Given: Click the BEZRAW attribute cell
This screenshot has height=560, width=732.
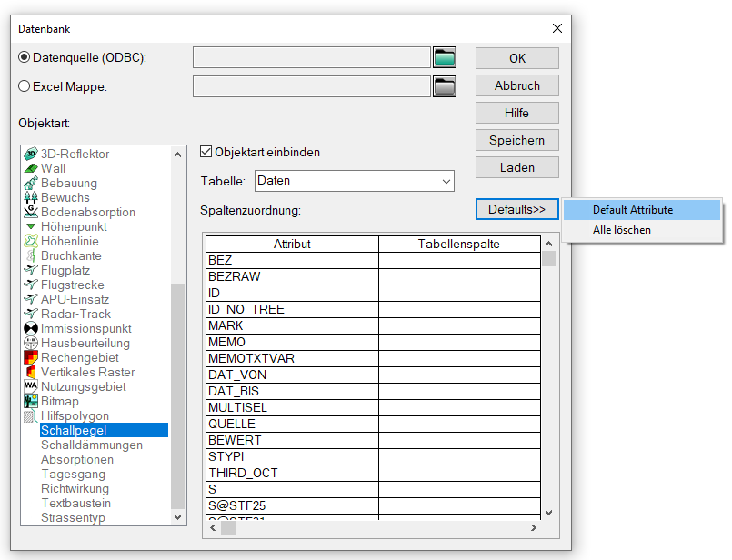Looking at the screenshot, I should coord(292,276).
